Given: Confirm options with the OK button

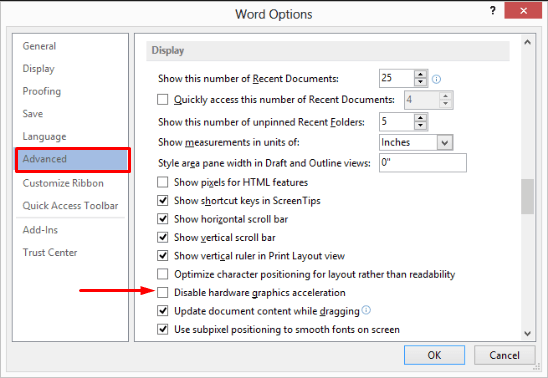Looking at the screenshot, I should point(434,355).
